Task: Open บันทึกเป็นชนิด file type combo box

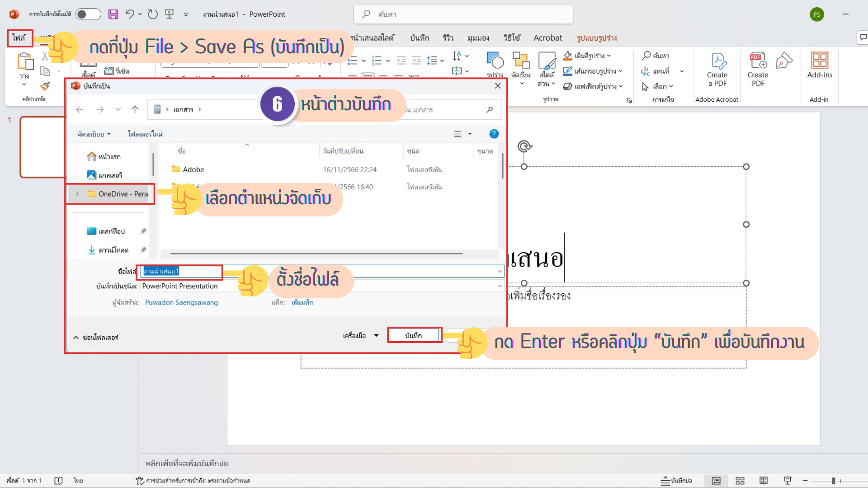Action: coord(322,286)
